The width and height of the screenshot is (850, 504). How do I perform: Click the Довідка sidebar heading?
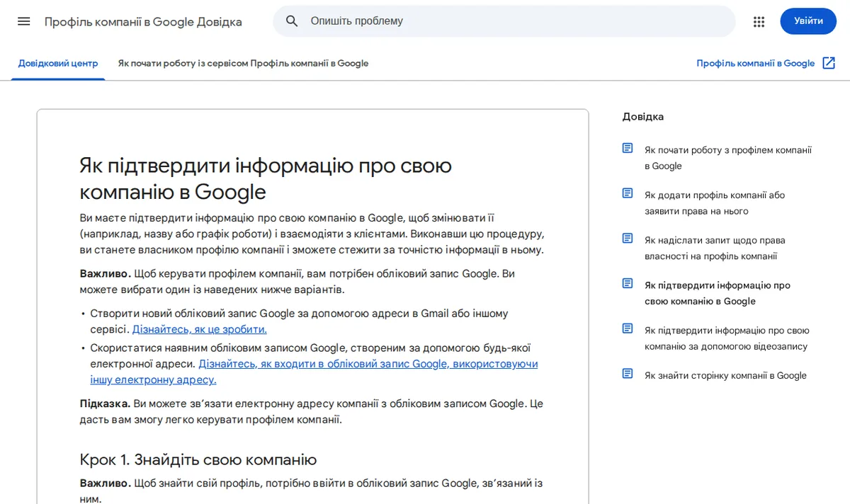(x=643, y=117)
